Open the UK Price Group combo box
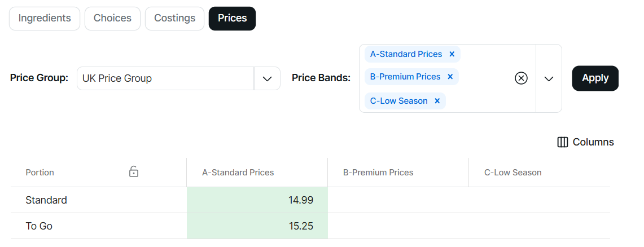The height and width of the screenshot is (247, 644). pyautogui.click(x=165, y=78)
